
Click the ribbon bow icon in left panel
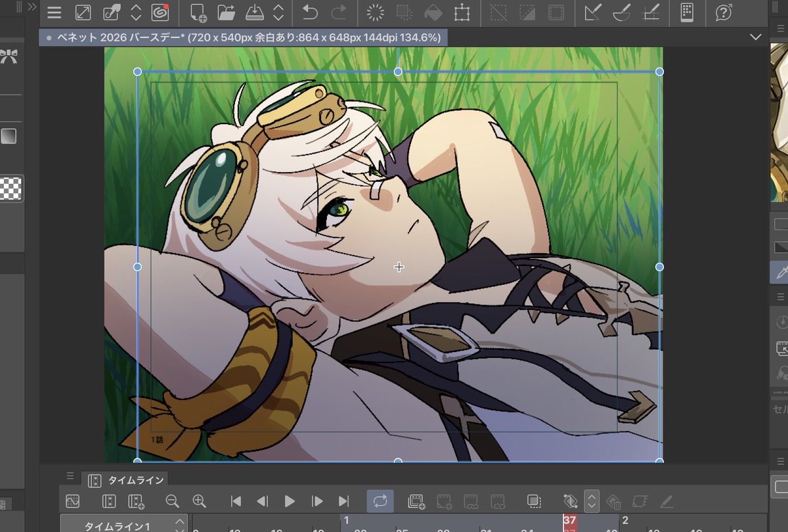pyautogui.click(x=9, y=56)
